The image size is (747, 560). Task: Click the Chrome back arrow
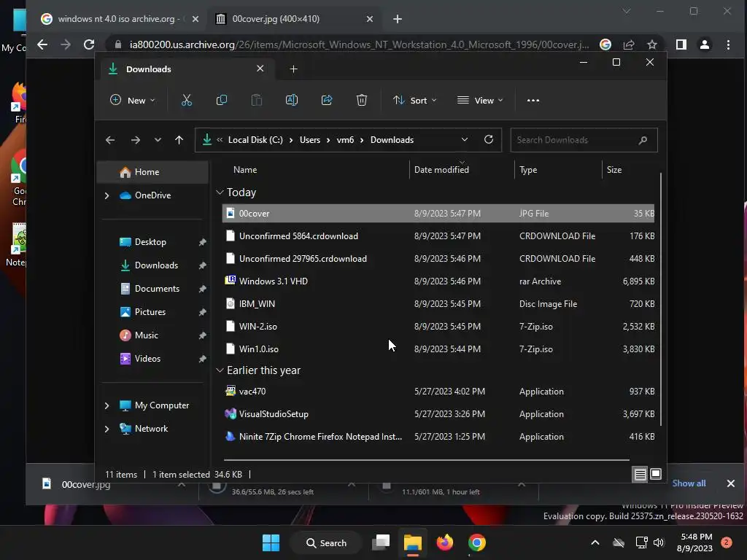click(x=42, y=44)
